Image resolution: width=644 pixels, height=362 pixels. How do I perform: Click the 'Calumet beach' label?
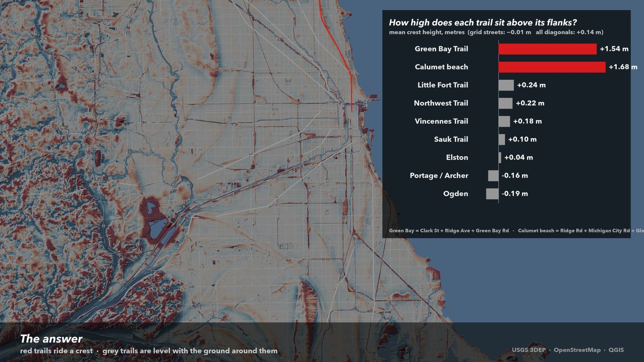pyautogui.click(x=441, y=67)
